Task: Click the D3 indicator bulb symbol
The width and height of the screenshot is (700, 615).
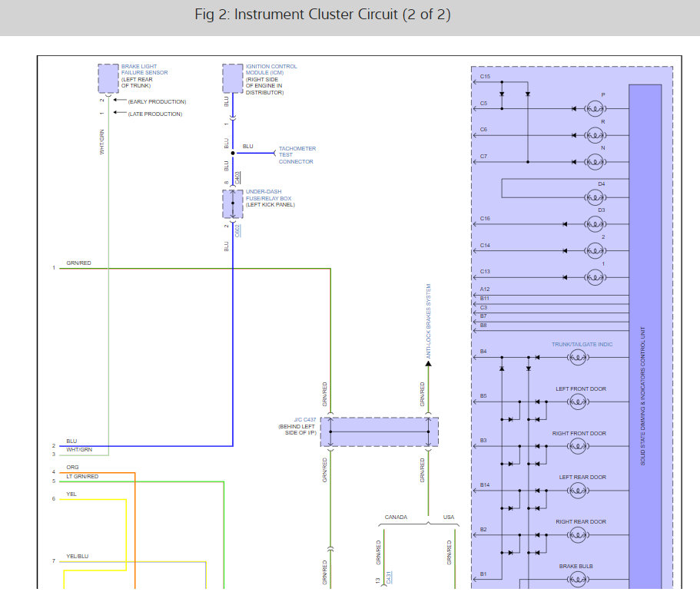Action: click(595, 224)
